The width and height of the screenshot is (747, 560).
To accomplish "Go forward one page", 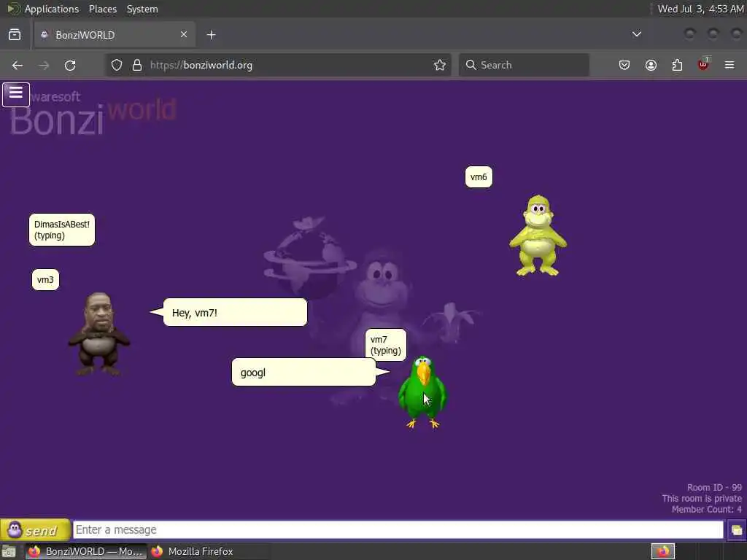I will (44, 65).
